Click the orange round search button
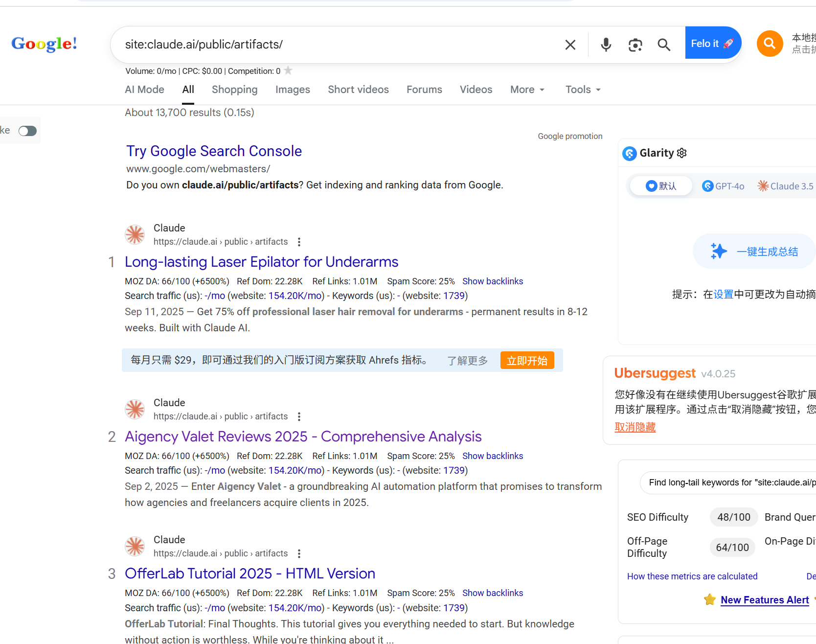The image size is (816, 644). click(x=770, y=44)
